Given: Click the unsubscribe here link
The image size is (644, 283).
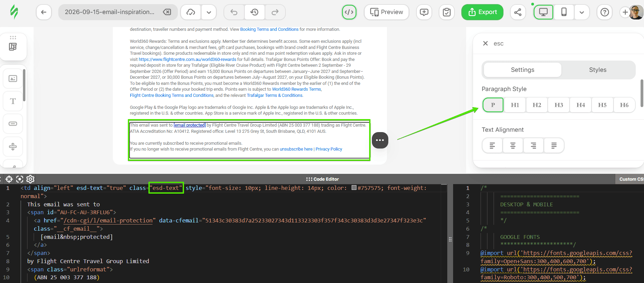Looking at the screenshot, I should point(296,149).
